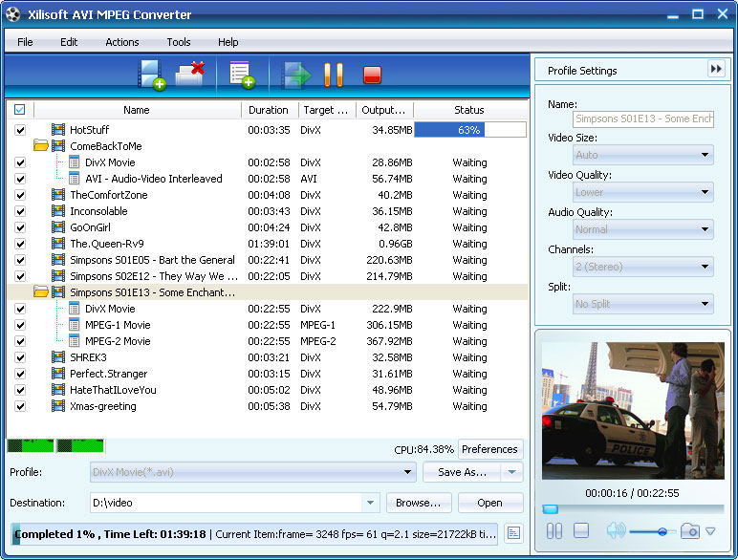Adjust the preview volume slider
Viewport: 738px width, 560px height.
662,531
